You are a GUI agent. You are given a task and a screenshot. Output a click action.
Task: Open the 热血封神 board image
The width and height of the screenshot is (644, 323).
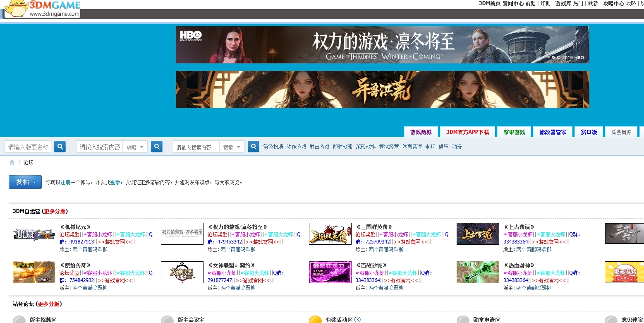coord(478,272)
